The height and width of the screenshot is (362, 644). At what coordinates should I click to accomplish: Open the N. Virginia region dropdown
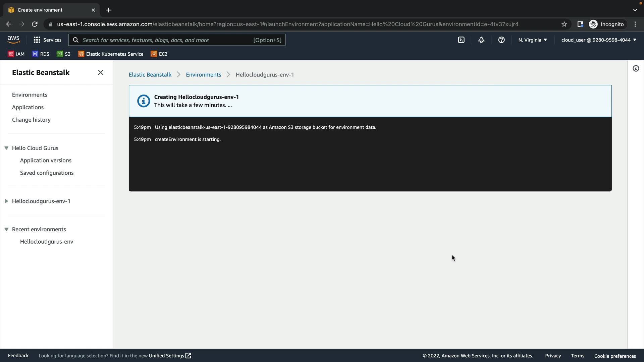click(x=532, y=40)
